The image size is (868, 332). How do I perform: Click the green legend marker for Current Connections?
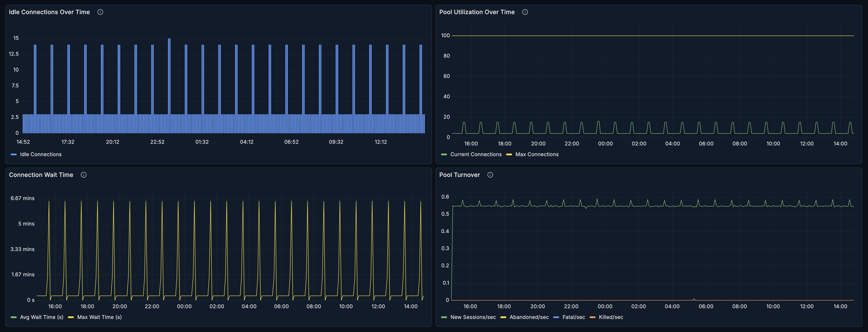[x=443, y=154]
